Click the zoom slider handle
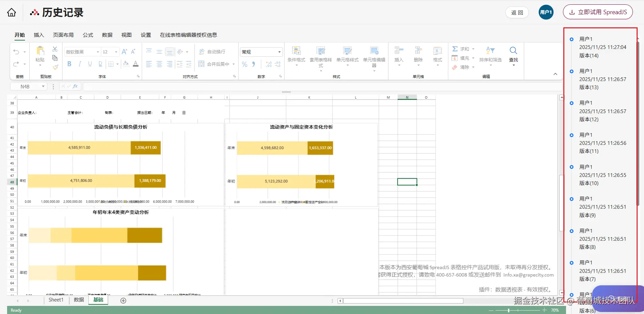Screen dimensions: 644x314 509,310
